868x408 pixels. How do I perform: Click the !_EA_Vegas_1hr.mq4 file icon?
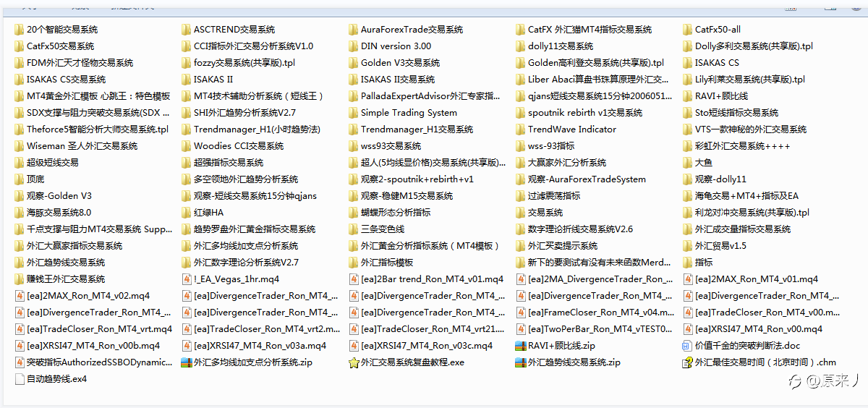pos(187,279)
